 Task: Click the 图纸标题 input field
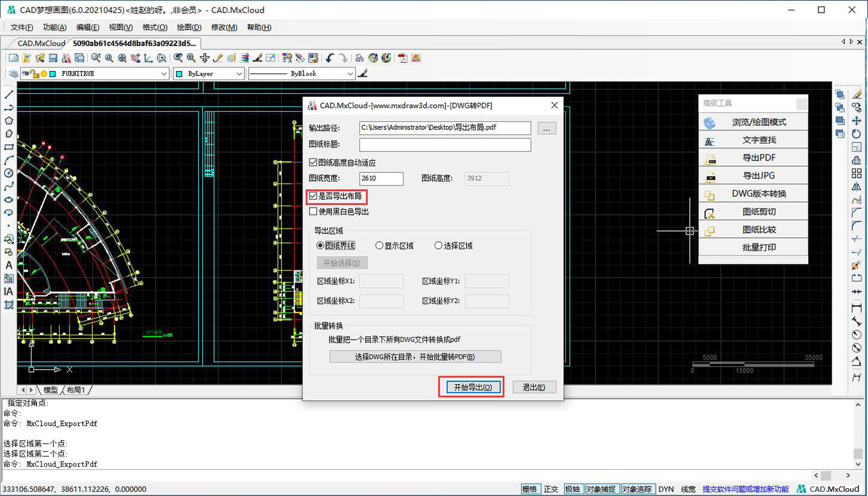(445, 145)
